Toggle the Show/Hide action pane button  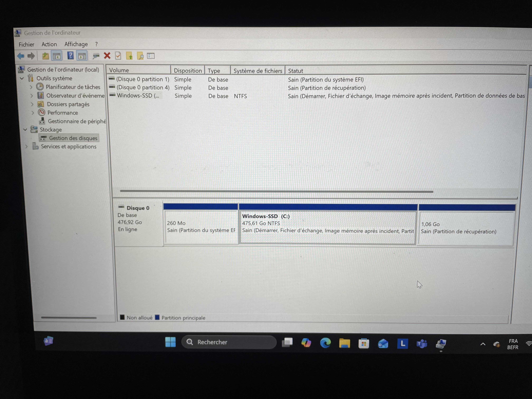(x=82, y=56)
